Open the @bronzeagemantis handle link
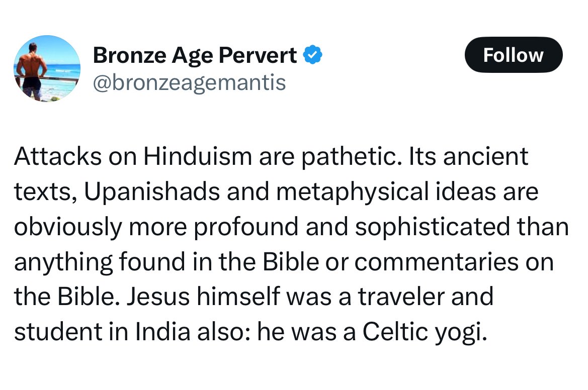Screen dimensions: 588x390 (189, 82)
